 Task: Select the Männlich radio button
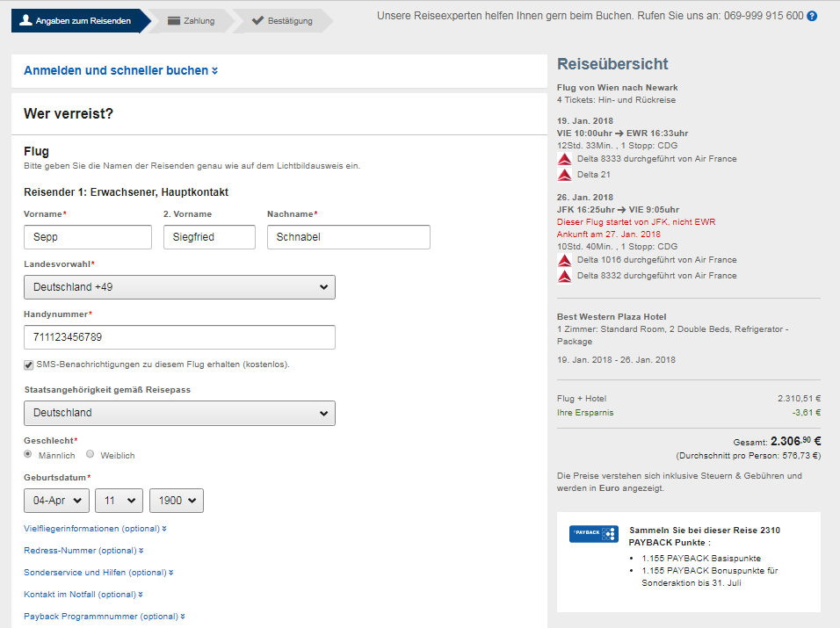point(28,454)
